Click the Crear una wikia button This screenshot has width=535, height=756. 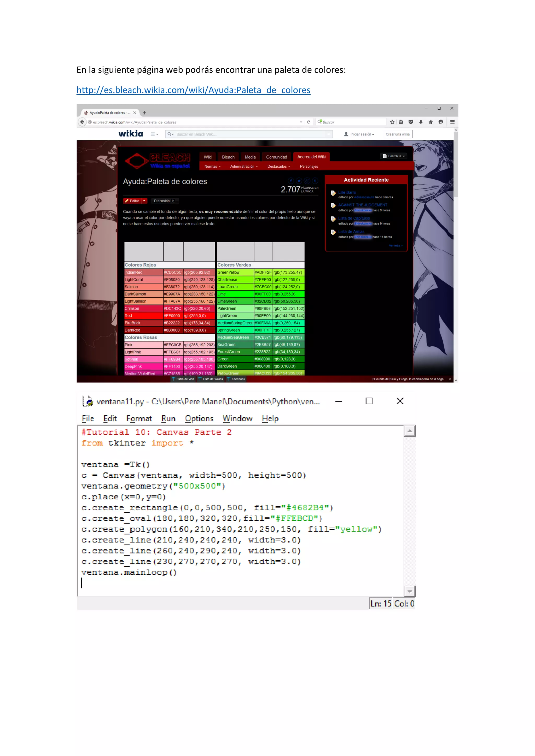click(397, 134)
